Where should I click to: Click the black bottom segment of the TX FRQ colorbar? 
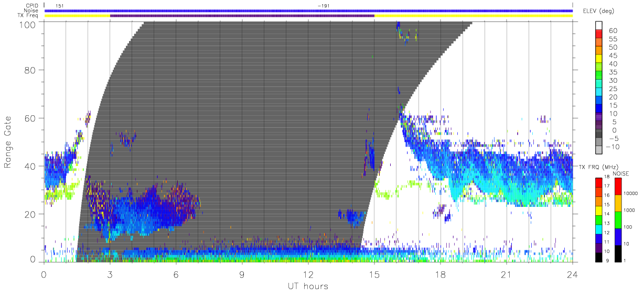[599, 257]
